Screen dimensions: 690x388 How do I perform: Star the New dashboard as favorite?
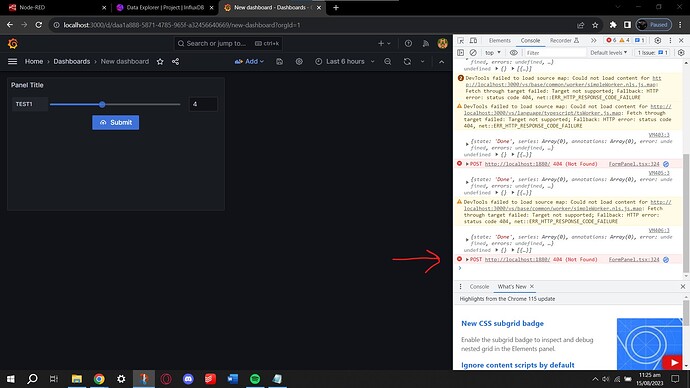[160, 62]
